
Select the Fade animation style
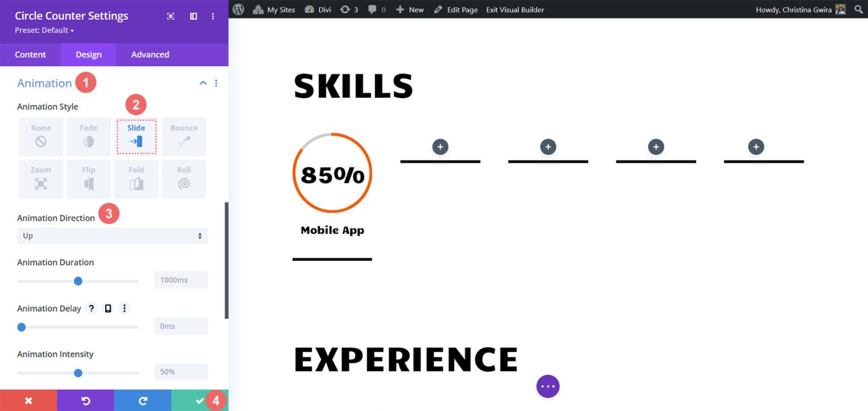(88, 136)
